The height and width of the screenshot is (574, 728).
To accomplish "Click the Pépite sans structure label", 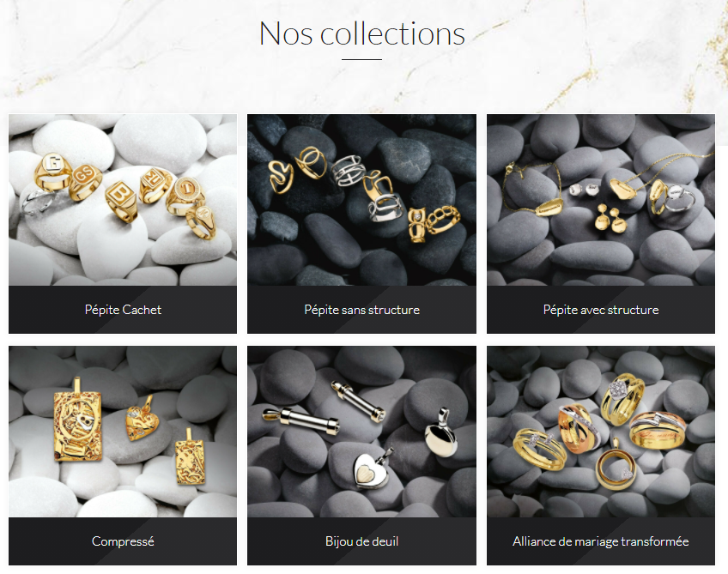I will [x=361, y=310].
